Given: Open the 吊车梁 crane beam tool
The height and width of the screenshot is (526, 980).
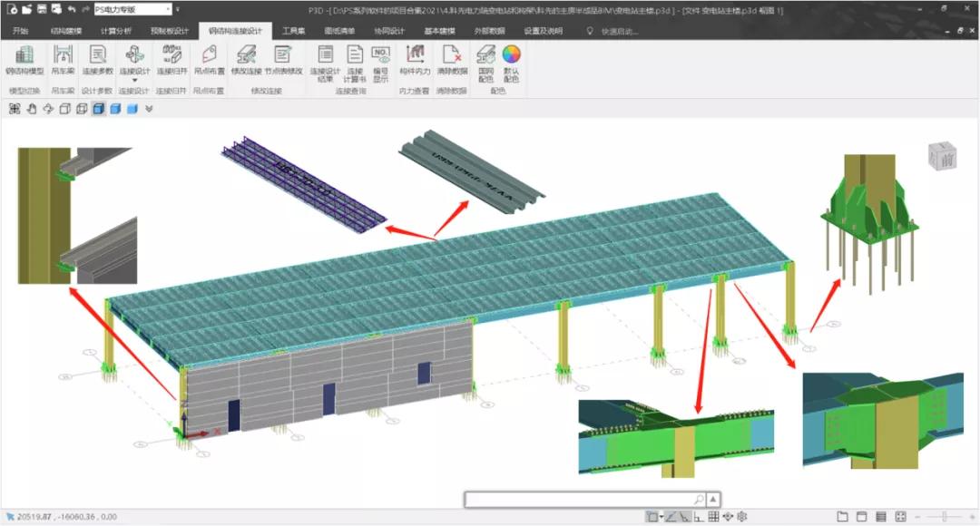Looking at the screenshot, I should point(63,59).
